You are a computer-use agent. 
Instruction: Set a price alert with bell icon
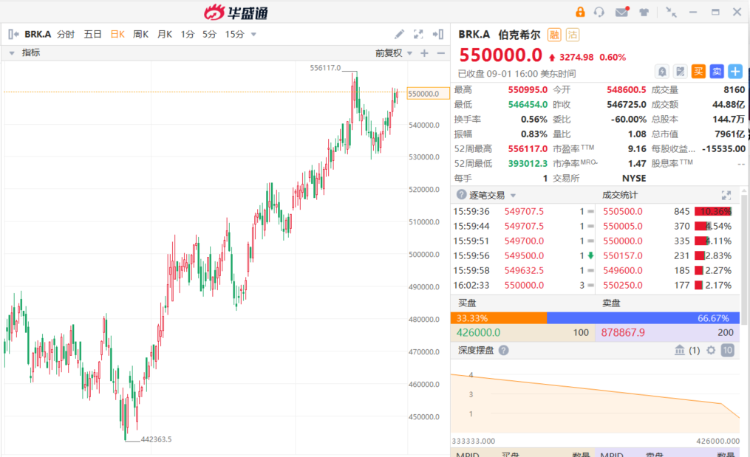coord(662,71)
